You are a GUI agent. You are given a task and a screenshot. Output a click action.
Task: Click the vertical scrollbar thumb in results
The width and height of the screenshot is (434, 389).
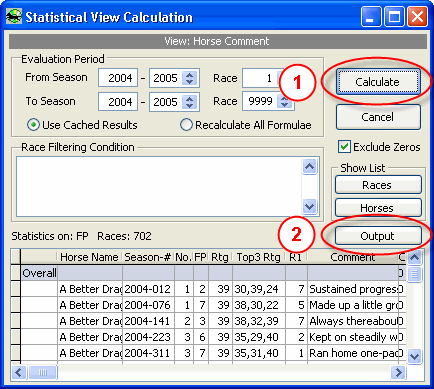414,274
